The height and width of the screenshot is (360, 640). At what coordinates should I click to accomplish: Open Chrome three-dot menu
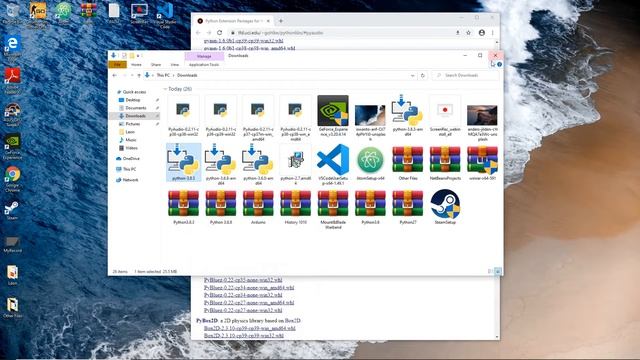pyautogui.click(x=493, y=33)
